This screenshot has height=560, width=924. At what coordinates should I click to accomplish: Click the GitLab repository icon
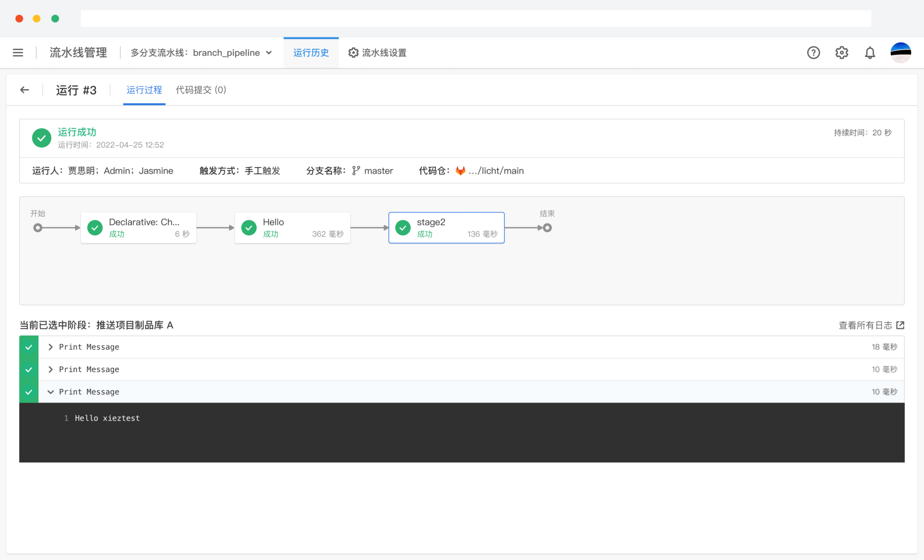[460, 171]
